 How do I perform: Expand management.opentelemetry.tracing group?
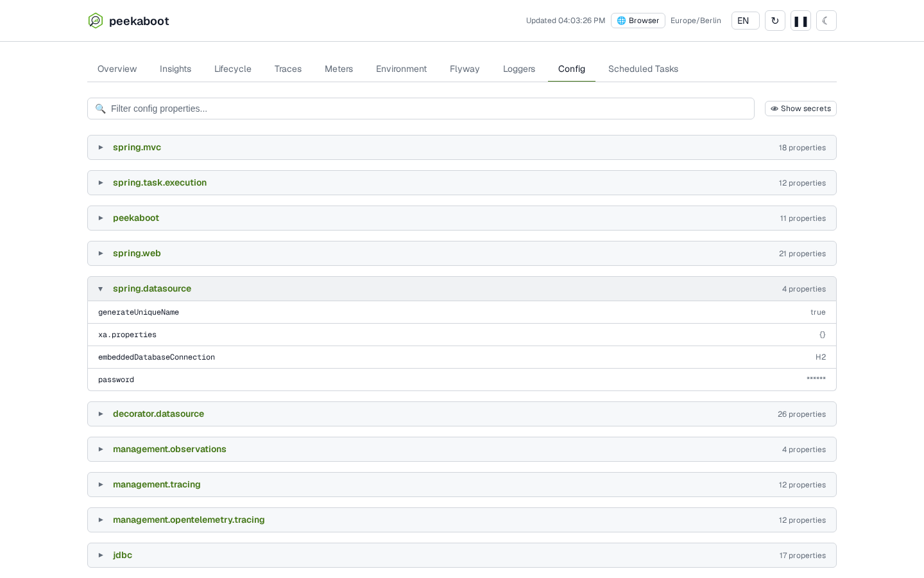click(x=462, y=520)
